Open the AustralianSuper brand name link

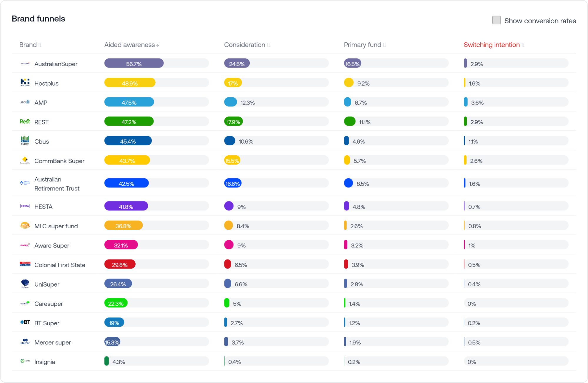pyautogui.click(x=56, y=64)
